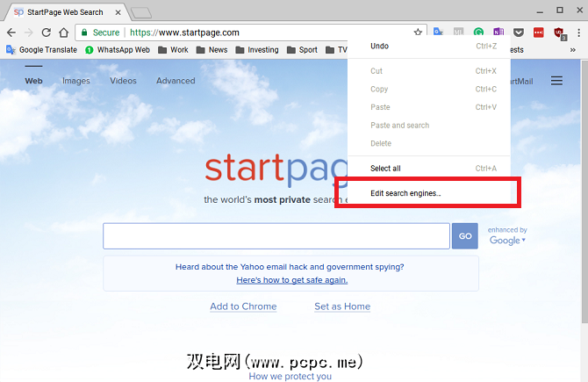
Task: Open the Grammarly extension icon
Action: (x=478, y=32)
